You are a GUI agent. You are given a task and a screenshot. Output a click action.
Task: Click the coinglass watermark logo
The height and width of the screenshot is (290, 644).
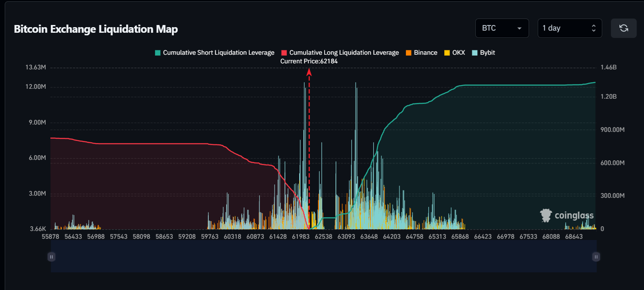[x=567, y=215]
